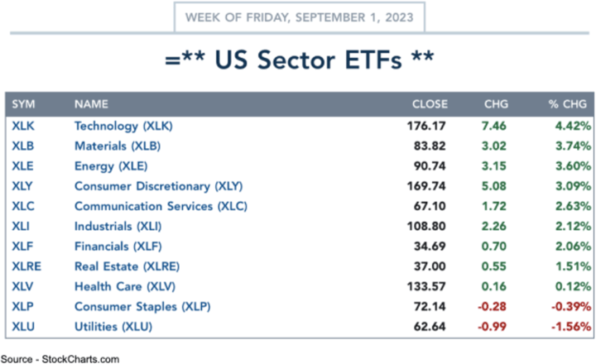
Task: Select the XLE symbol
Action: coord(22,165)
